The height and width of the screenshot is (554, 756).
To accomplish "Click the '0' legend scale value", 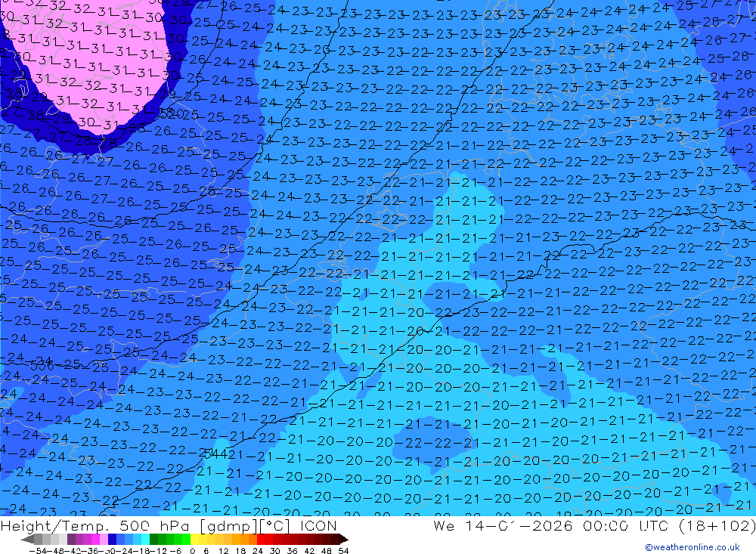I will 192,551.
